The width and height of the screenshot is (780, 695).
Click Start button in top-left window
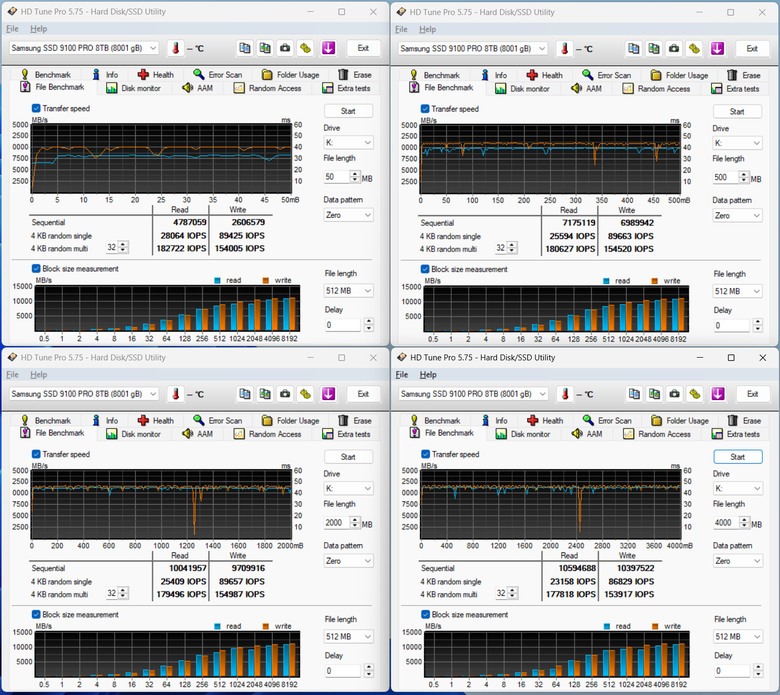click(x=348, y=110)
